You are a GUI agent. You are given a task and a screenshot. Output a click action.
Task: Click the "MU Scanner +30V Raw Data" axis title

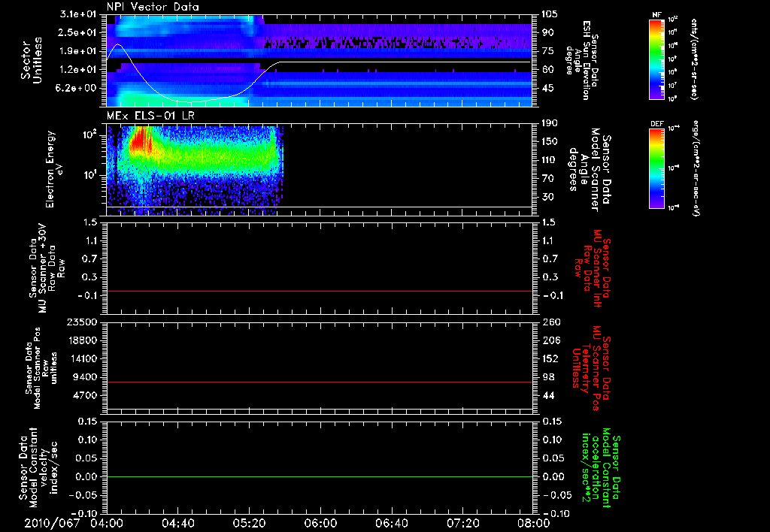click(47, 268)
